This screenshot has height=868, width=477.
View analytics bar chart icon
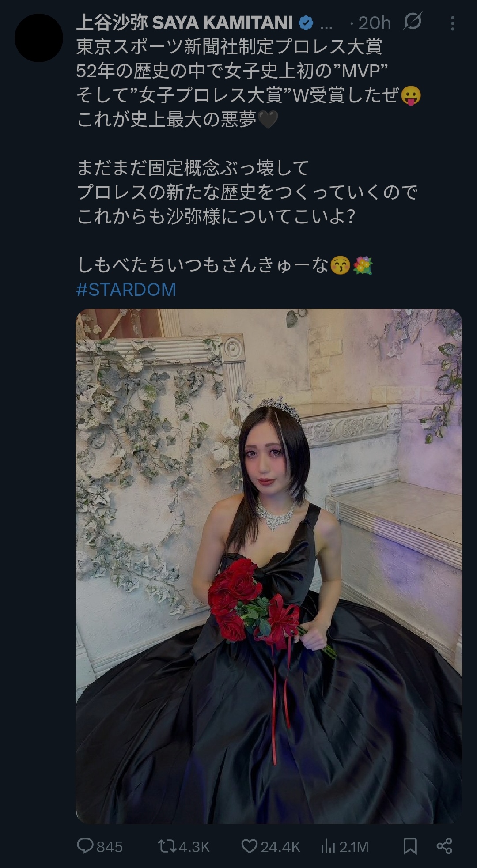(x=328, y=846)
